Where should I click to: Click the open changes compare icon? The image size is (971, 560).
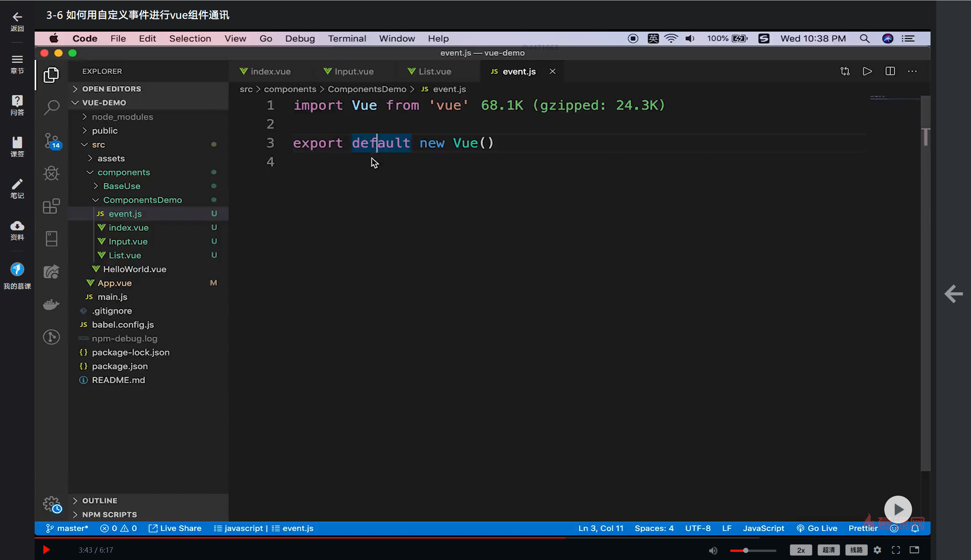pyautogui.click(x=845, y=71)
